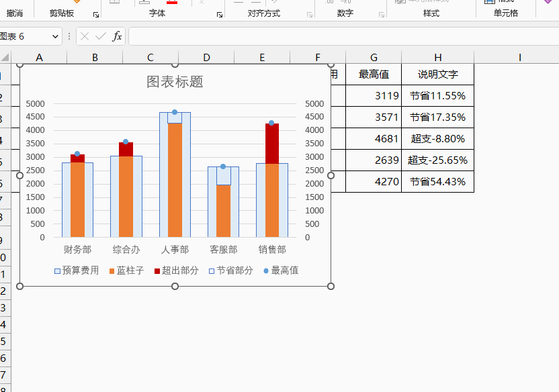Open the 字体 group dialog launcher

(x=220, y=15)
